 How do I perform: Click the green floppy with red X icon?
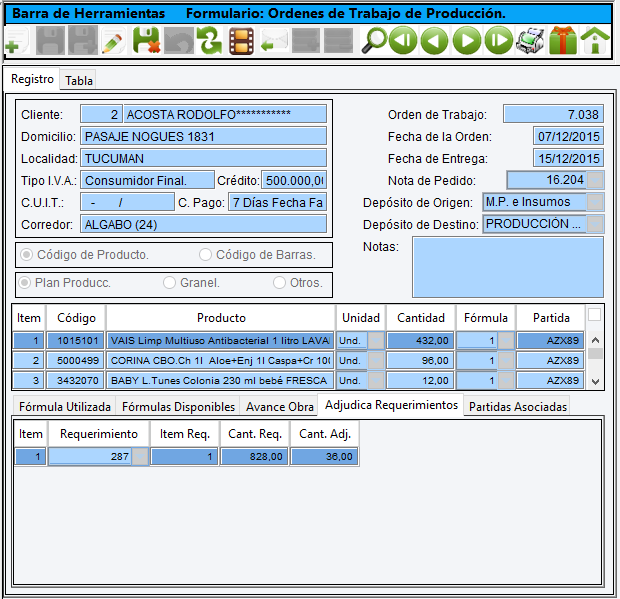coord(147,40)
